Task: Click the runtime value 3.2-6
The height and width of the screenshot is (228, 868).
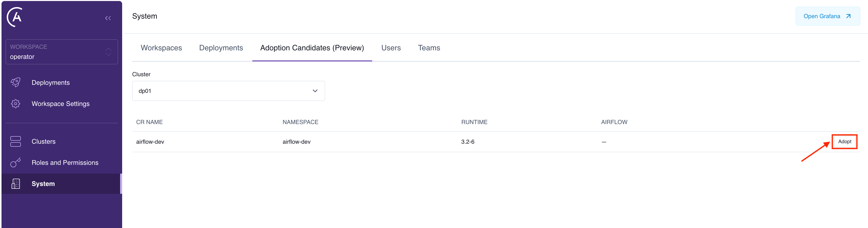Action: click(468, 142)
